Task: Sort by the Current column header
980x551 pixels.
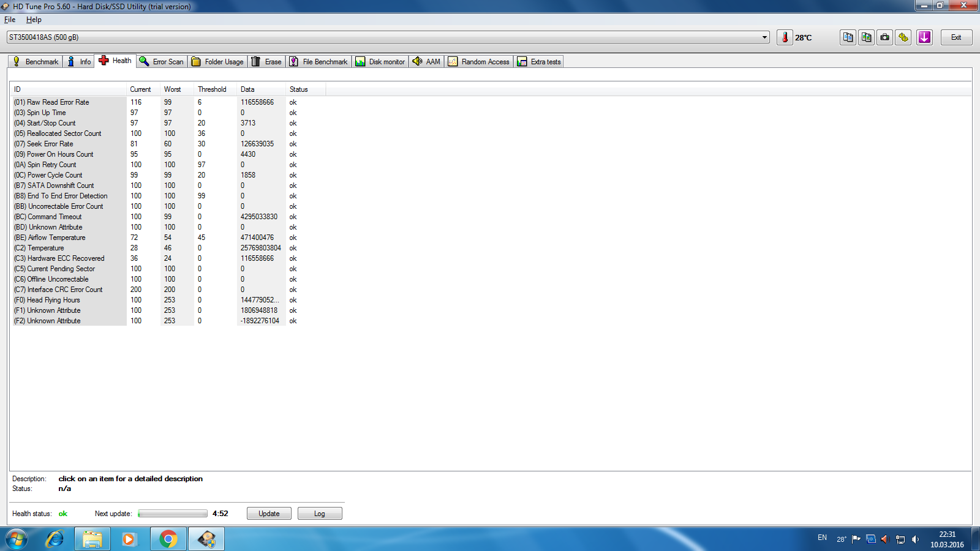Action: [x=143, y=89]
